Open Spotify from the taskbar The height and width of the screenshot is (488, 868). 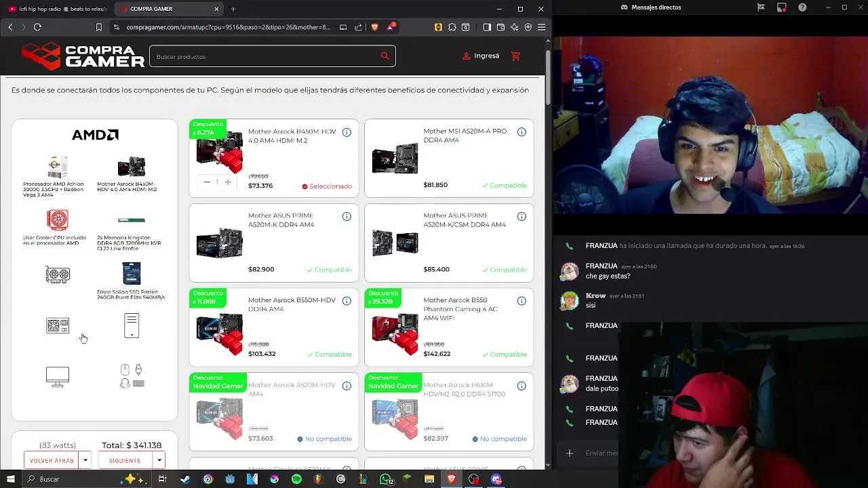coord(296,479)
